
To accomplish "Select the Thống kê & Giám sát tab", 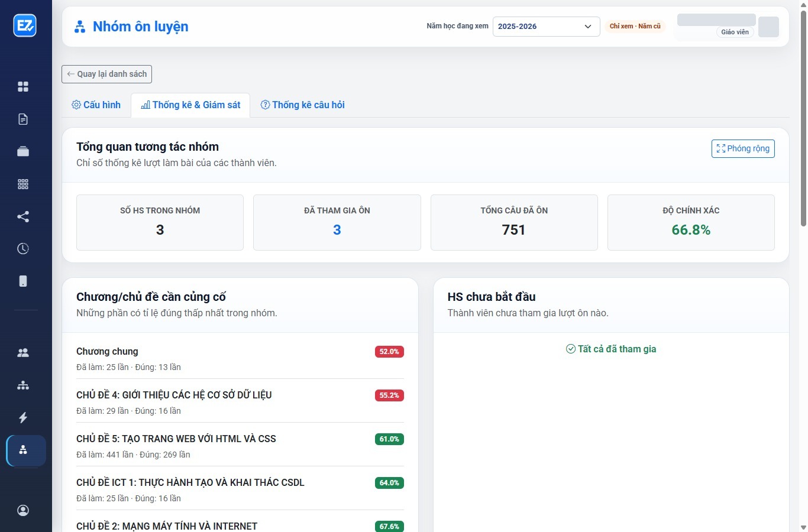I will [190, 105].
